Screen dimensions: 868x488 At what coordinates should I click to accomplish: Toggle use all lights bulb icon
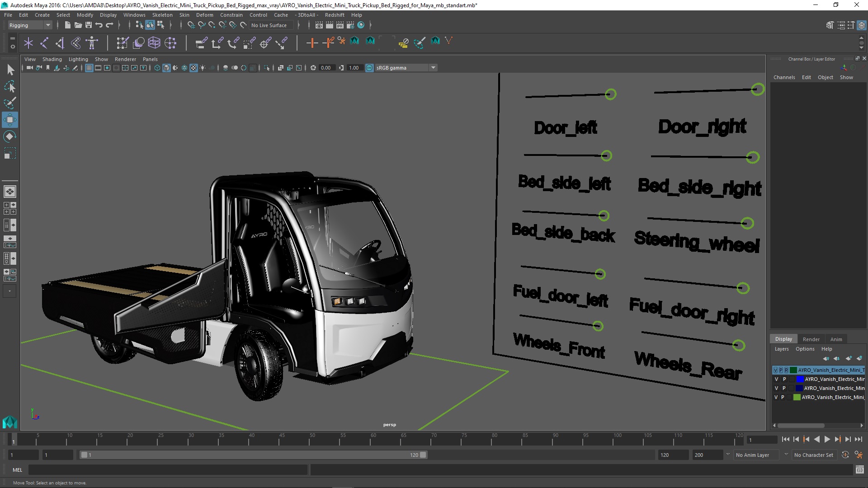[x=203, y=68]
